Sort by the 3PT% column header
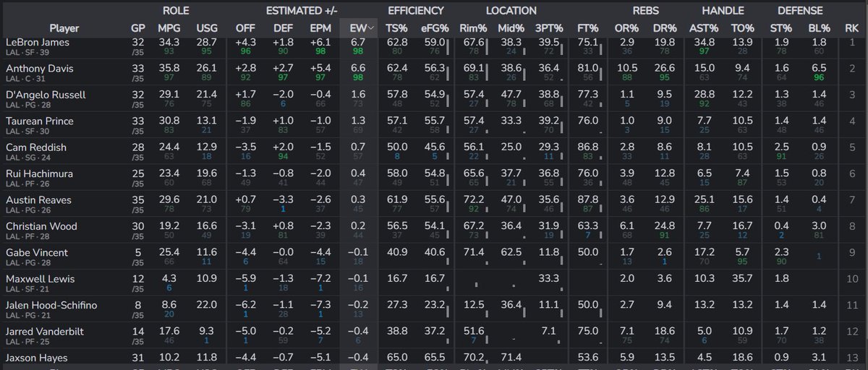868x370 pixels. (x=549, y=29)
